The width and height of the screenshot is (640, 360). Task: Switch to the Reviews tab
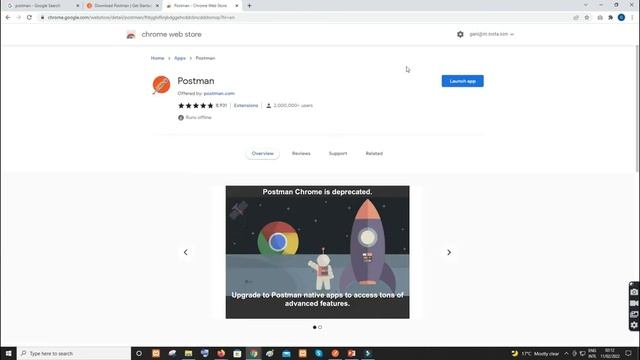[301, 153]
